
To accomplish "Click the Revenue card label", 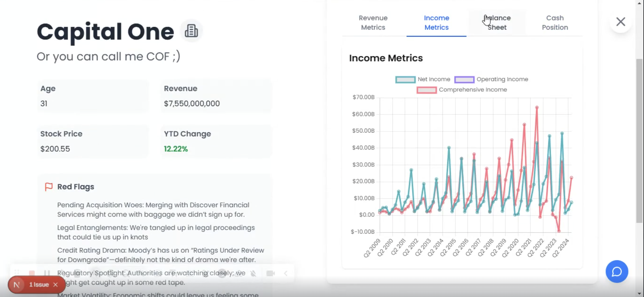I will click(x=180, y=88).
